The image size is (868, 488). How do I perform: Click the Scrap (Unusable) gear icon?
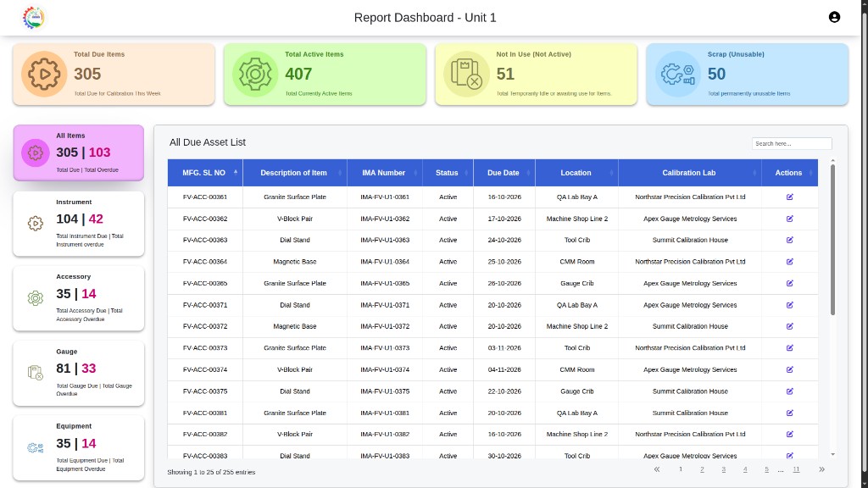point(678,75)
